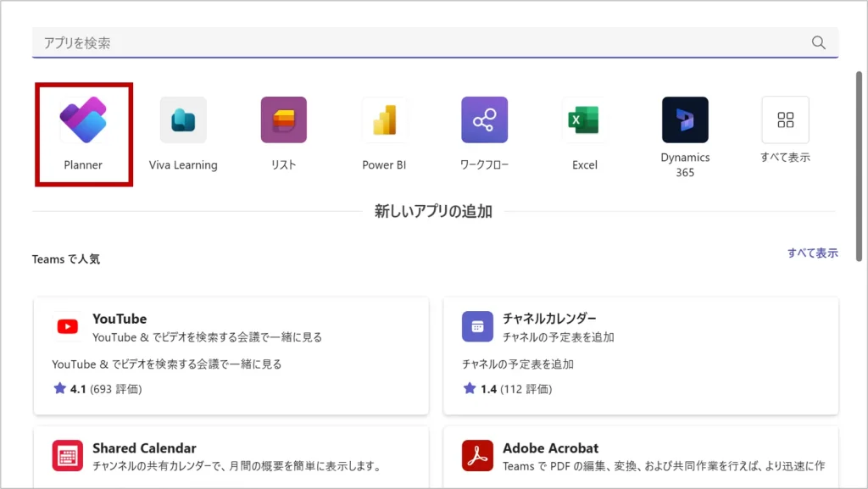Click the チャネルカレンダー purple calendar icon
Viewport: 868px width, 489px height.
click(477, 326)
